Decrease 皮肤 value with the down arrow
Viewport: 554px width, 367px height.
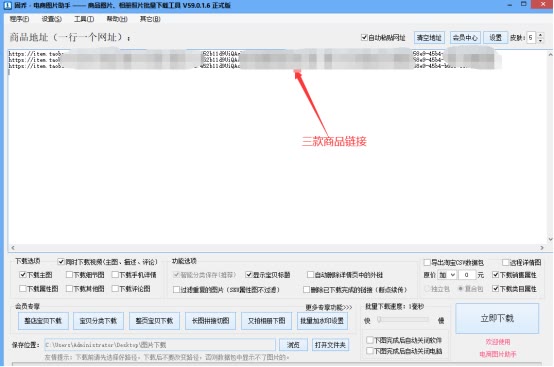(x=540, y=40)
